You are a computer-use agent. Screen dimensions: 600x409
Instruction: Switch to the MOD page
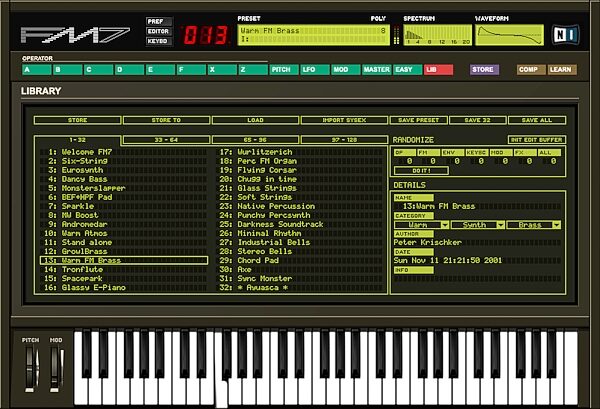click(346, 70)
